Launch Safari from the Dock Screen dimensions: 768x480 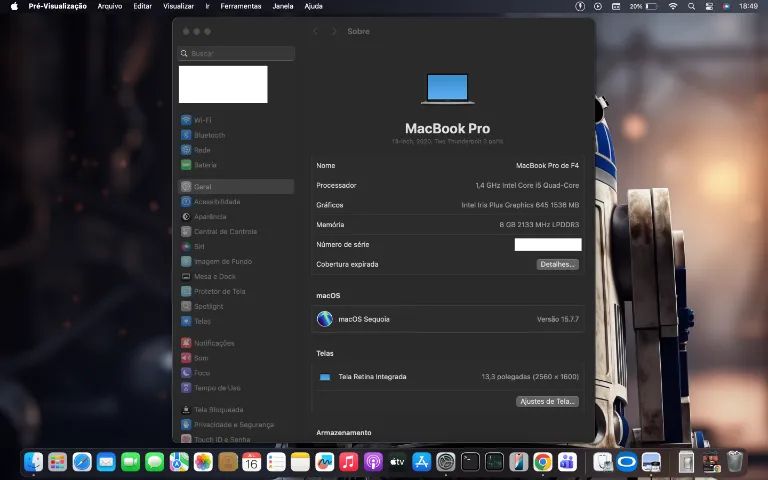82,462
